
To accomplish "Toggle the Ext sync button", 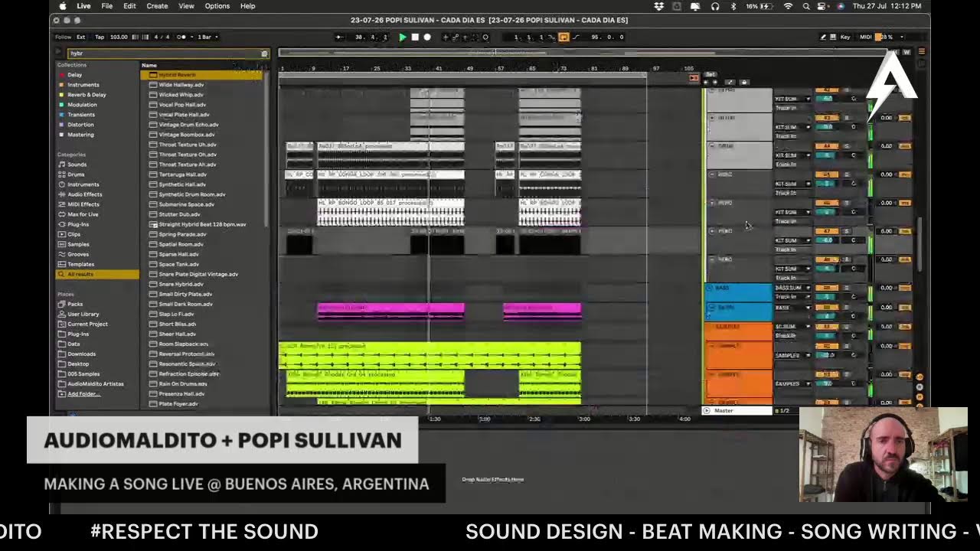I will pos(80,37).
